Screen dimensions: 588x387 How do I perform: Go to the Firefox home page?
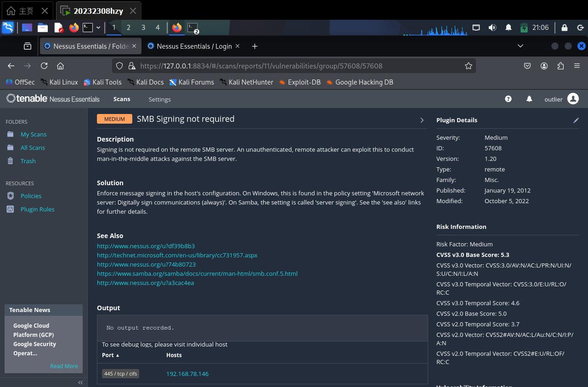[x=60, y=66]
